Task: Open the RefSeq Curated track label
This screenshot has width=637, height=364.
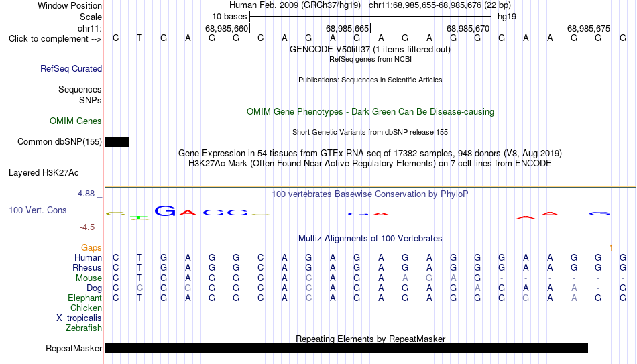Action: [71, 68]
